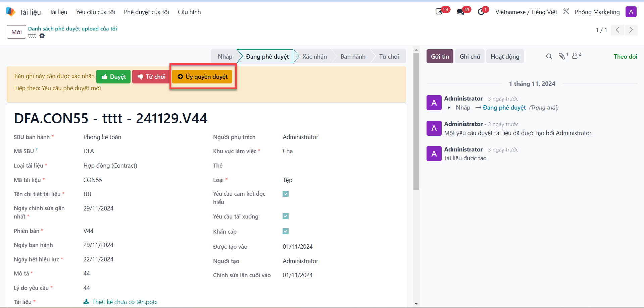Open the paperclip attachments icon

pos(562,56)
